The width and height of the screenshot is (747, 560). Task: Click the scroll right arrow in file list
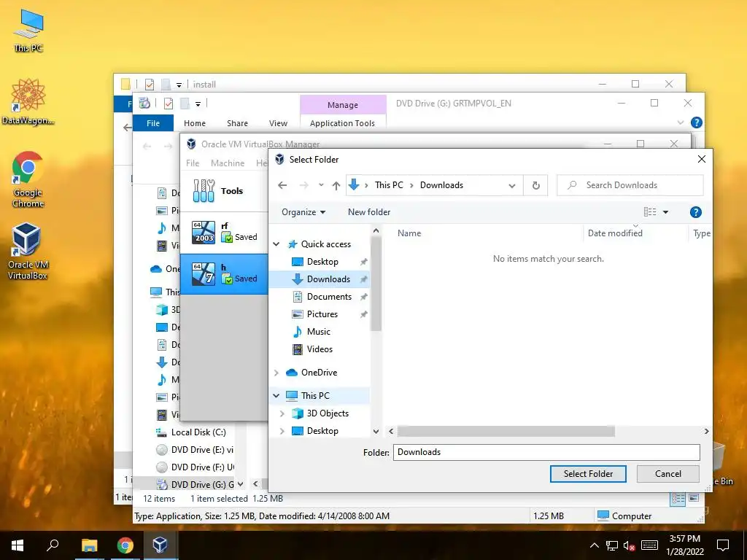[706, 432]
